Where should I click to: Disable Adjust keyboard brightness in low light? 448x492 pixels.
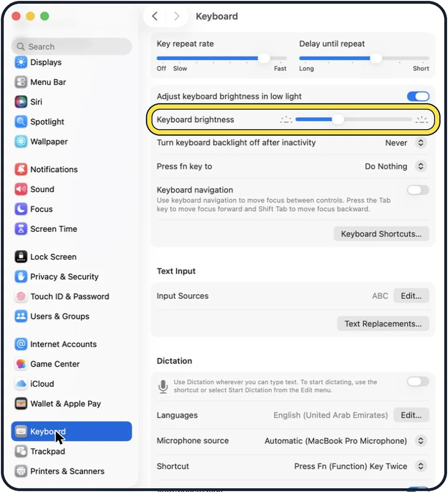click(418, 96)
